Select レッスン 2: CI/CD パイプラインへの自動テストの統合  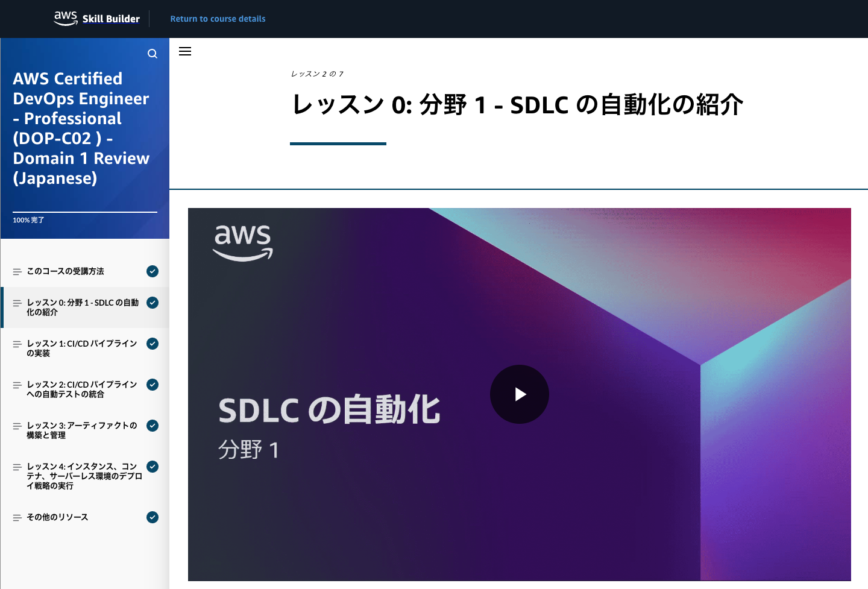tap(81, 389)
